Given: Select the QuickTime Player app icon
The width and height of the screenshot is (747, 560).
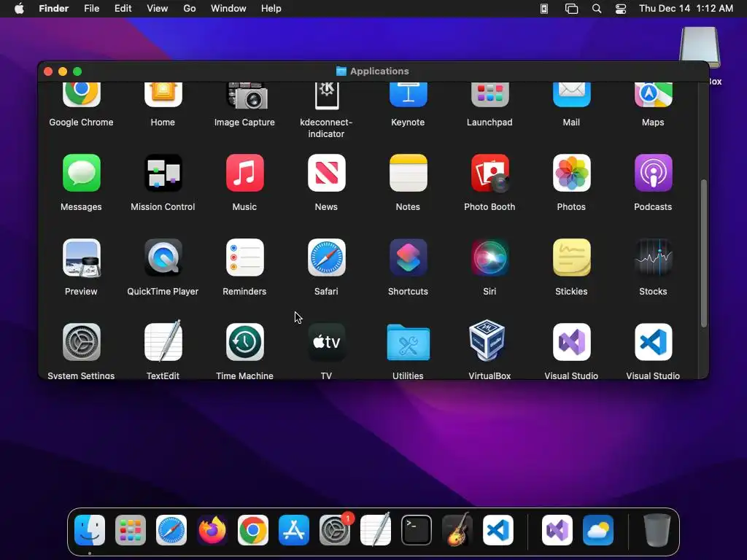Looking at the screenshot, I should [163, 257].
